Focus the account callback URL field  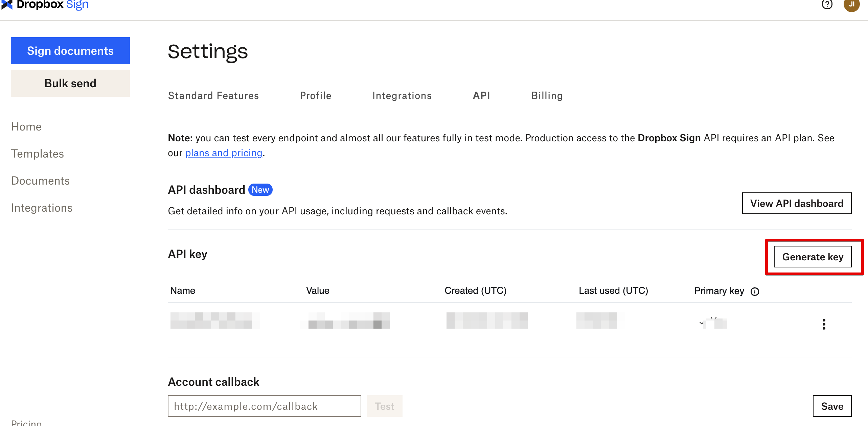[x=264, y=406]
